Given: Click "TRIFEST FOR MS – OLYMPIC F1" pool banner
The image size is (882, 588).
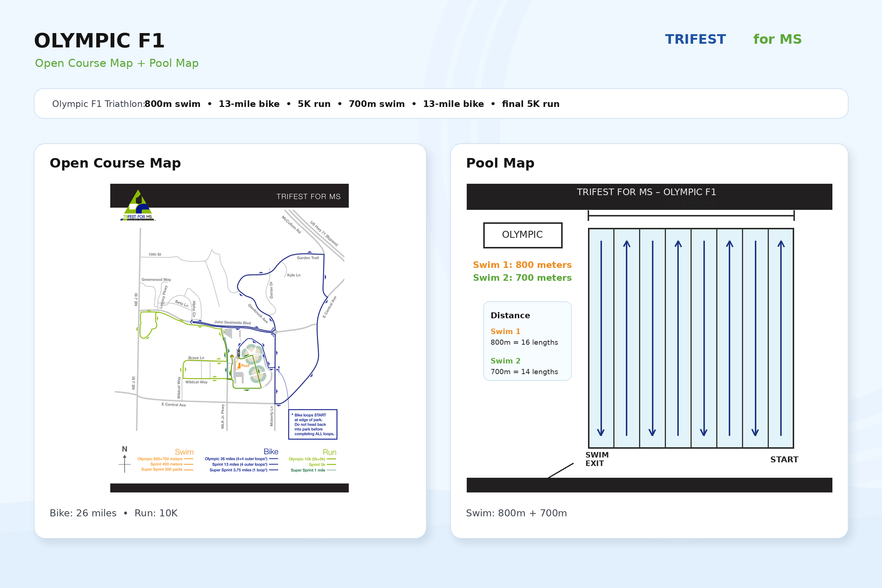Looking at the screenshot, I should pyautogui.click(x=646, y=192).
